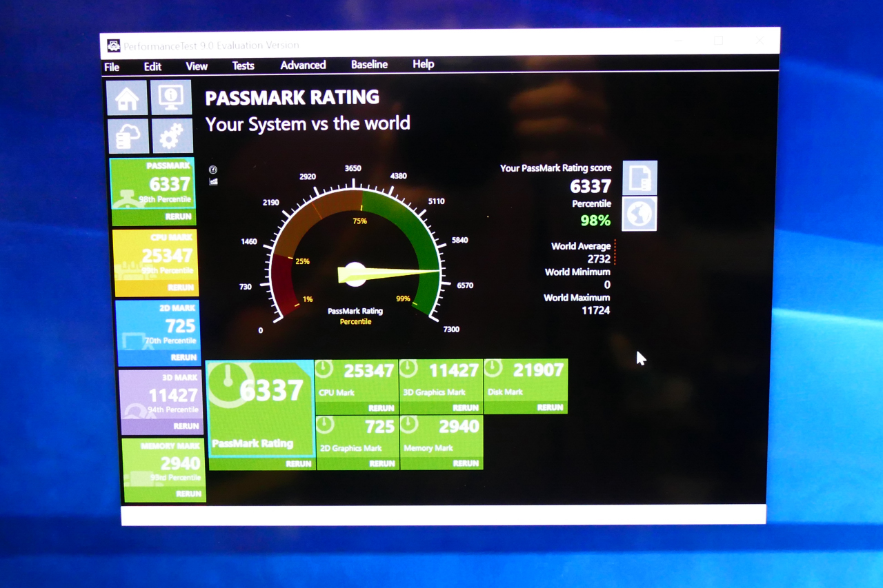The width and height of the screenshot is (883, 588).
Task: Open the cloud baseline manager icon
Action: [x=128, y=136]
